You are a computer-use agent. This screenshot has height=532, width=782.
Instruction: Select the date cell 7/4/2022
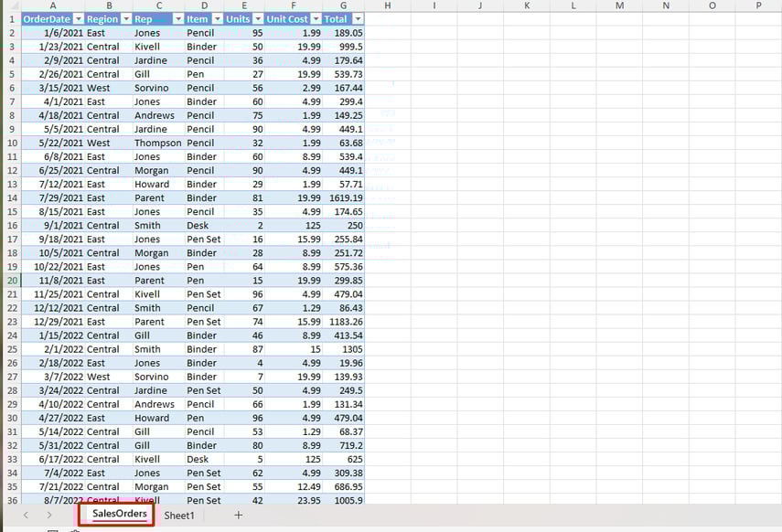pos(53,473)
